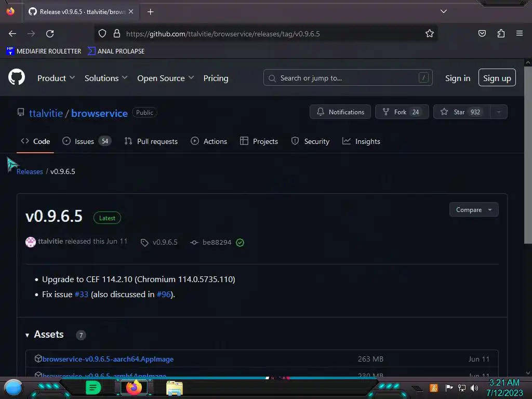This screenshot has width=532, height=399.
Task: Open a new browser tab with plus
Action: point(150,12)
